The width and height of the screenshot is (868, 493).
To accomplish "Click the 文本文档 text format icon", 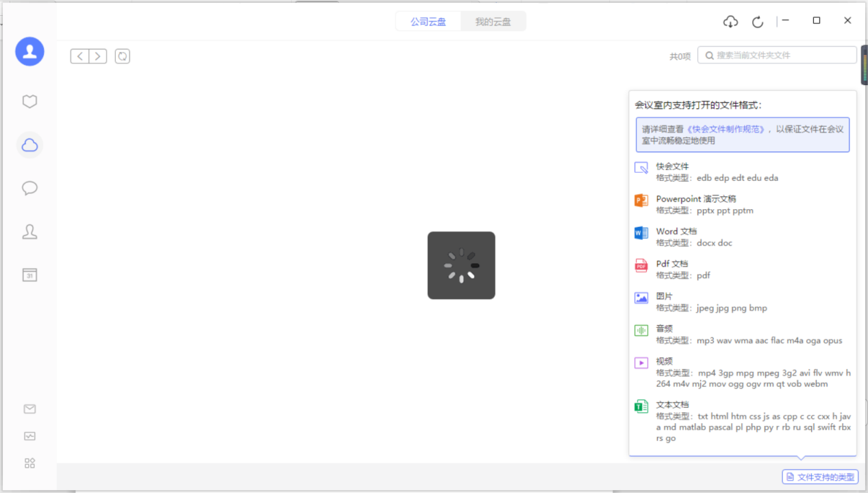I will pyautogui.click(x=641, y=407).
